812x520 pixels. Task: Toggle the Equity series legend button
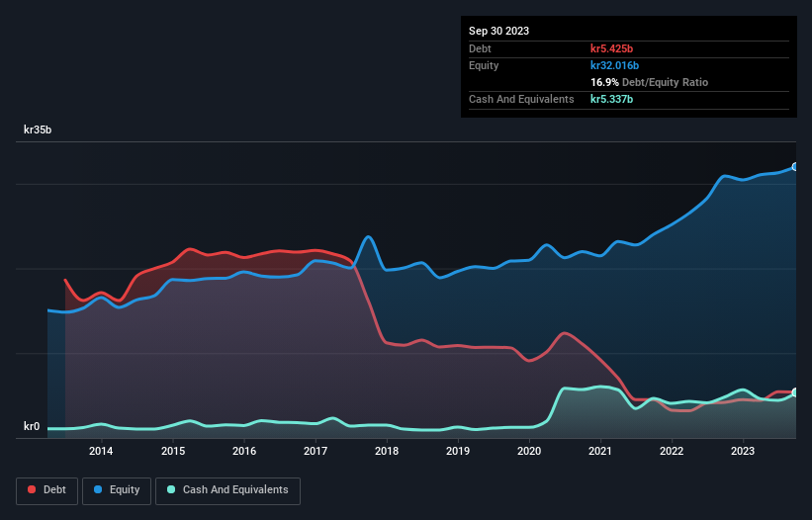pos(117,490)
